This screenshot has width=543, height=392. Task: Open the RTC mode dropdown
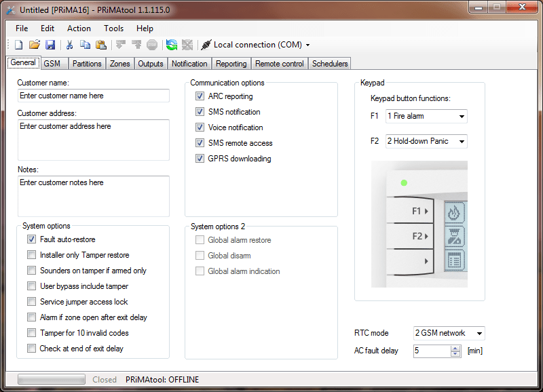(449, 333)
